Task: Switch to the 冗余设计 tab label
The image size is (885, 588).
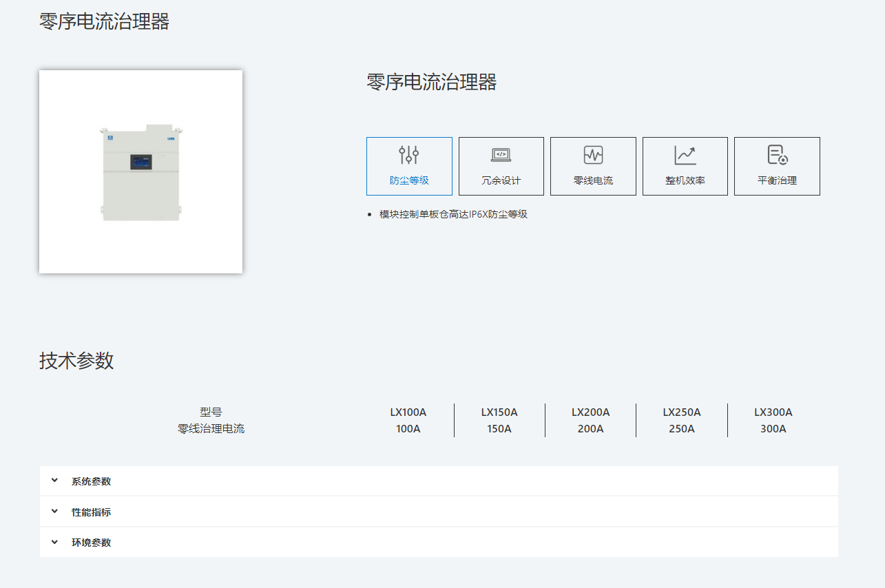Action: pyautogui.click(x=501, y=180)
